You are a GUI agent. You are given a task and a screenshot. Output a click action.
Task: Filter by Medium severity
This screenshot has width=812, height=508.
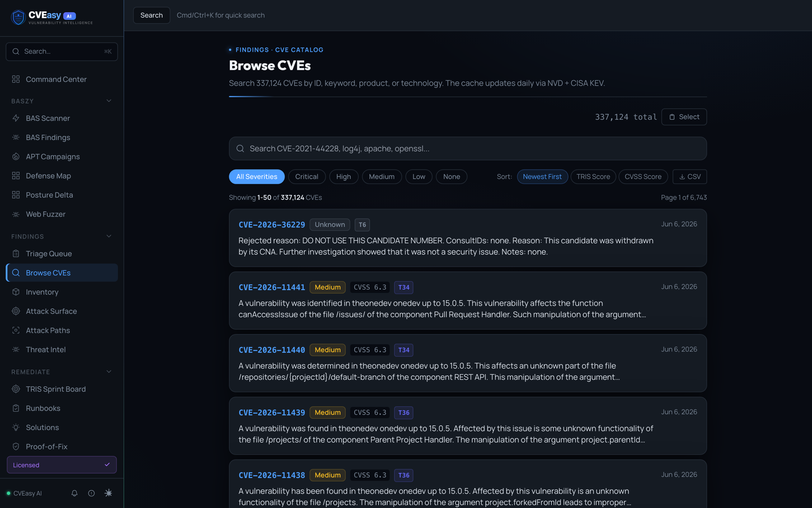[x=382, y=176]
